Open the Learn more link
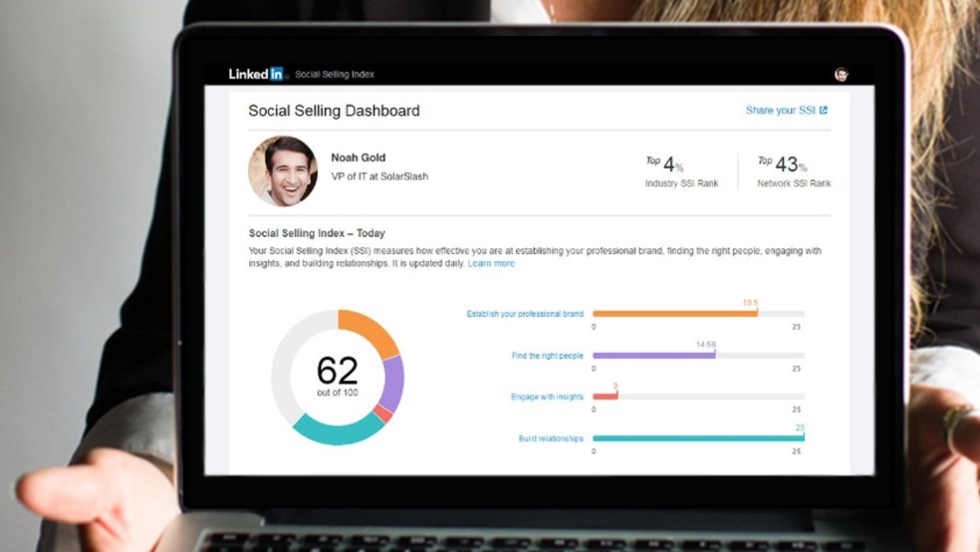 [491, 263]
